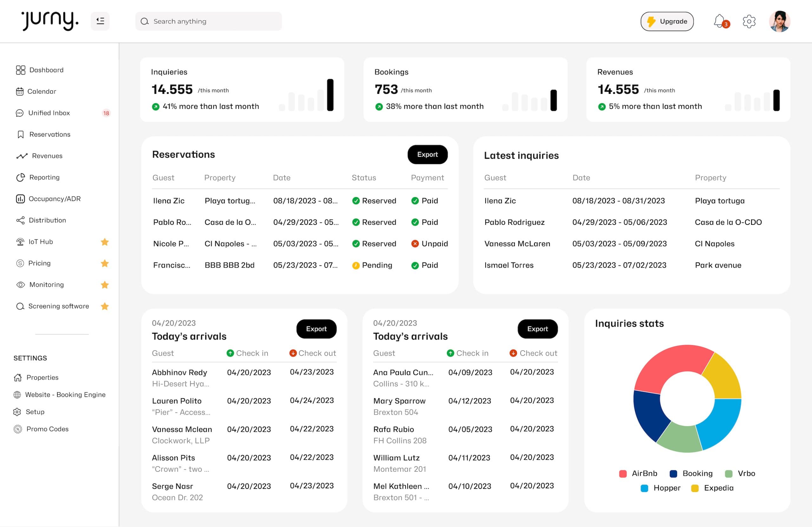
Task: Click Vanessa McLaren in Latest inquiries
Action: (x=517, y=244)
